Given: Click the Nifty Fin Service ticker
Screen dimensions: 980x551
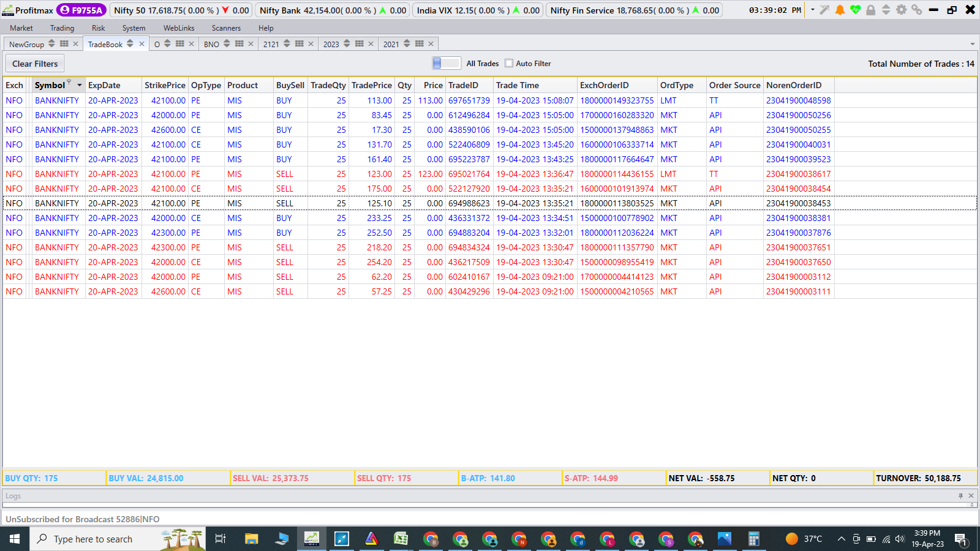Looking at the screenshot, I should 635,10.
